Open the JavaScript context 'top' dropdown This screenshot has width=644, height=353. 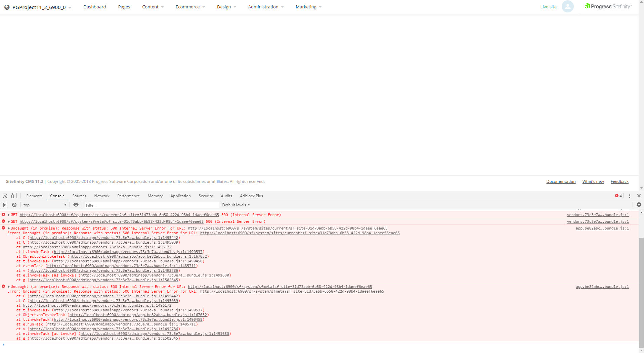click(45, 205)
